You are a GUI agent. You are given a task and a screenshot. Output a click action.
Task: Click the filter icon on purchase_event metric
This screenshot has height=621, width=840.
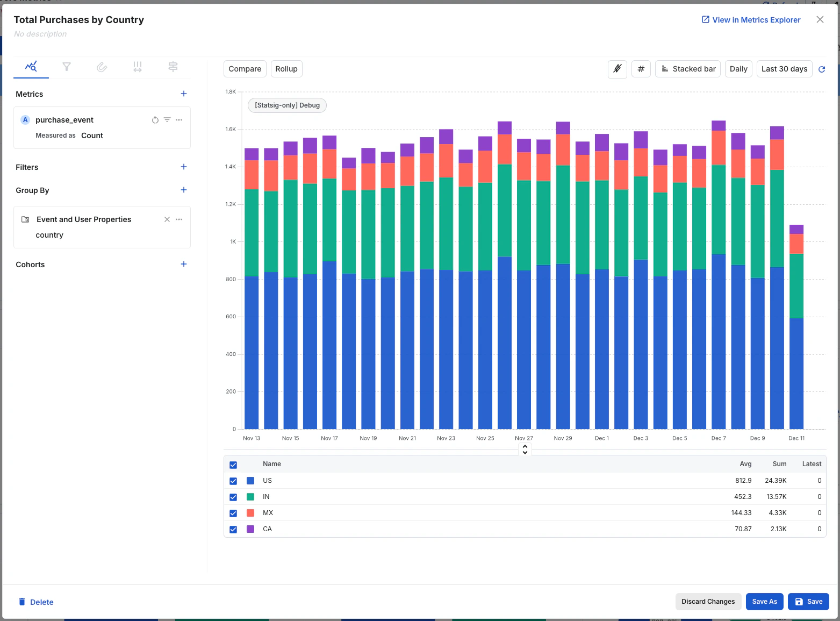[167, 119]
